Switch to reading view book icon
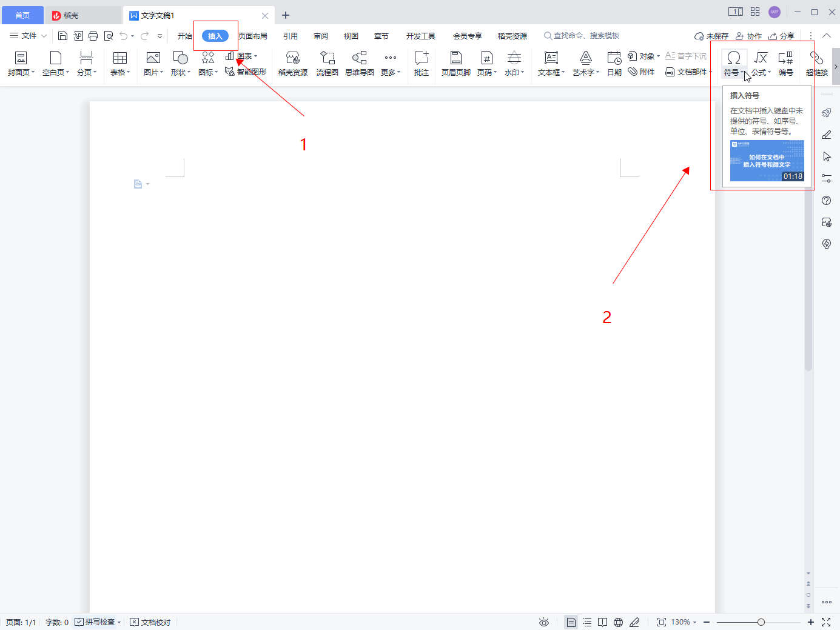The height and width of the screenshot is (630, 840). pyautogui.click(x=602, y=622)
